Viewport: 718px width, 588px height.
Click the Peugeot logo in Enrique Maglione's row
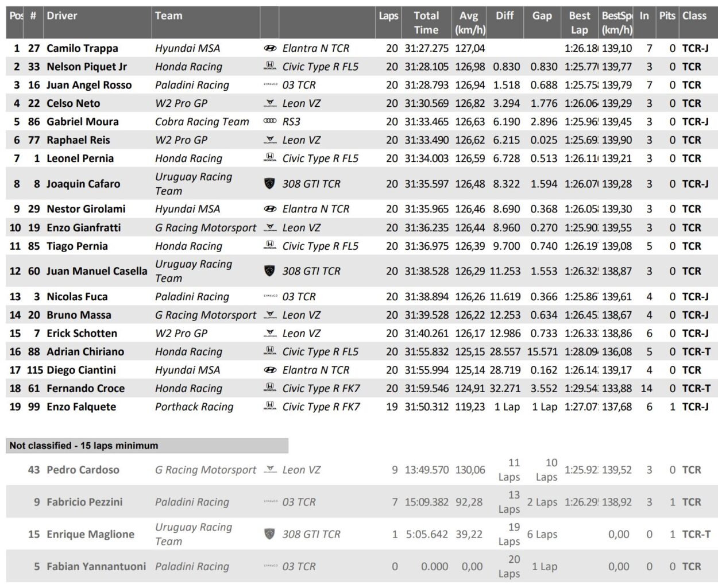[x=269, y=534]
